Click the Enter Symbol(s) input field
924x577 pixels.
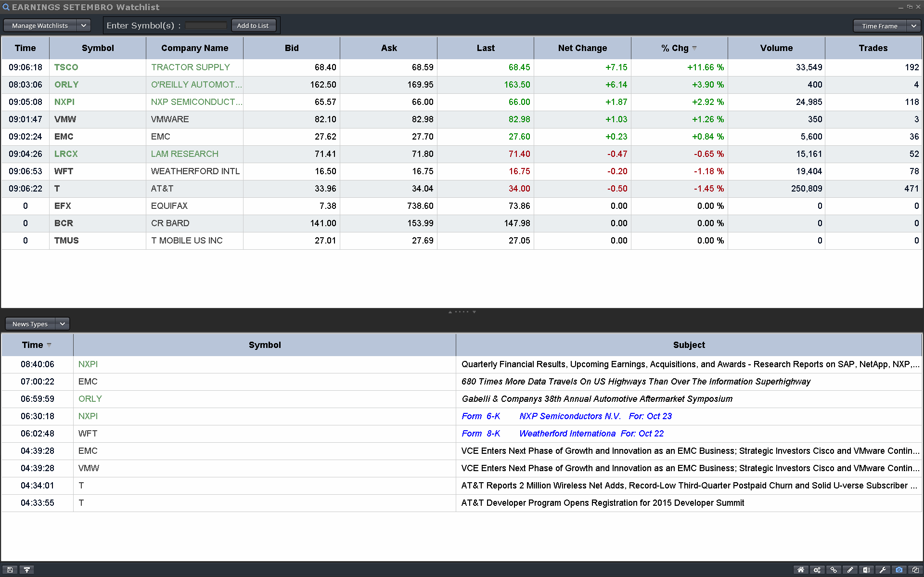pyautogui.click(x=206, y=26)
